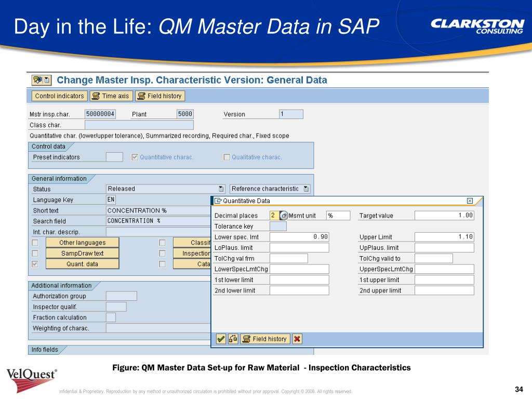The image size is (532, 399).
Task: Click the 1st lower limit field
Action: (299, 280)
